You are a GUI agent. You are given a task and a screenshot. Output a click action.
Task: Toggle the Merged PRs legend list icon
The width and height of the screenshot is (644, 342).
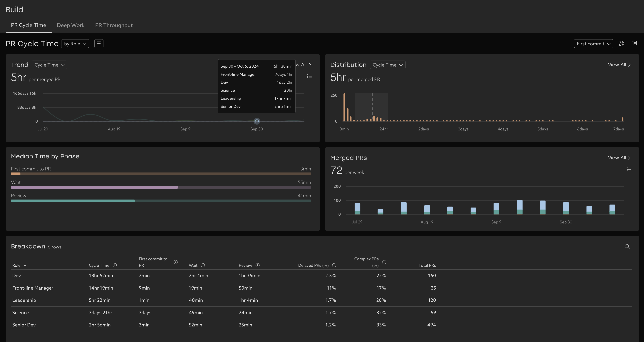629,170
